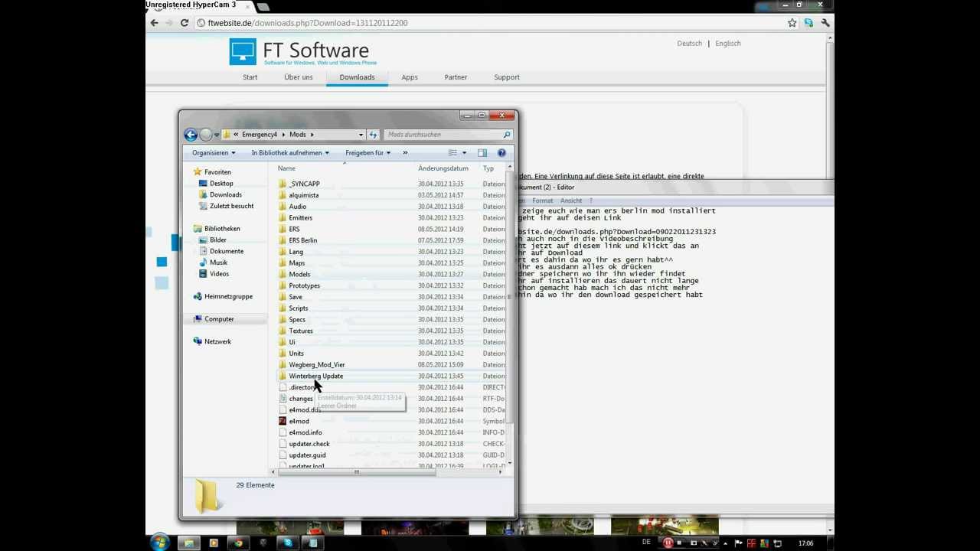
Task: Open Downloads under Favoriten
Action: (225, 195)
